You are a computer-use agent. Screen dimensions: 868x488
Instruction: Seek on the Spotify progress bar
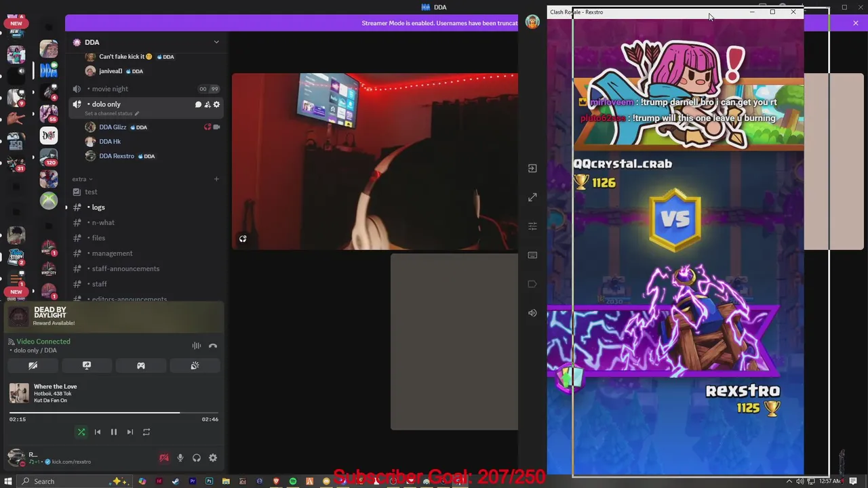coord(114,412)
